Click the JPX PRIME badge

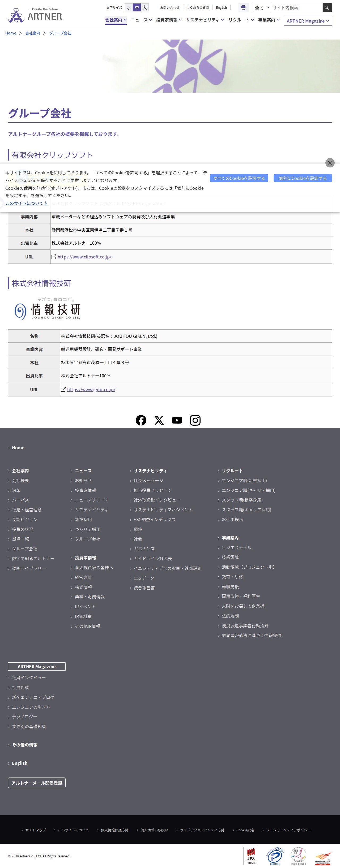(251, 856)
